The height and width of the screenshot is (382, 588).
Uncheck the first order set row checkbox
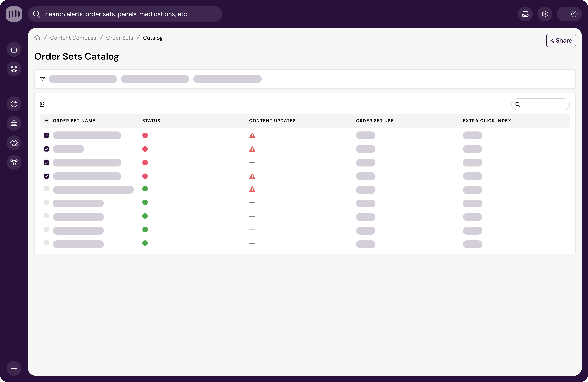[46, 135]
